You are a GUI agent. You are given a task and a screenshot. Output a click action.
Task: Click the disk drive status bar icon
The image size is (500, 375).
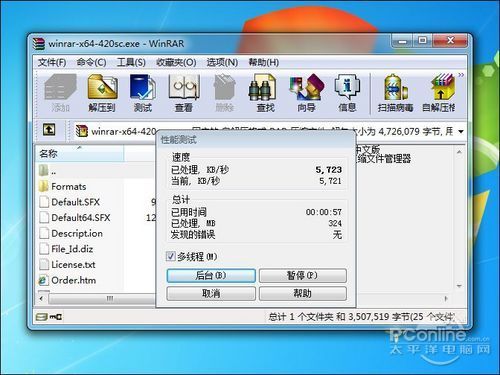[42, 317]
